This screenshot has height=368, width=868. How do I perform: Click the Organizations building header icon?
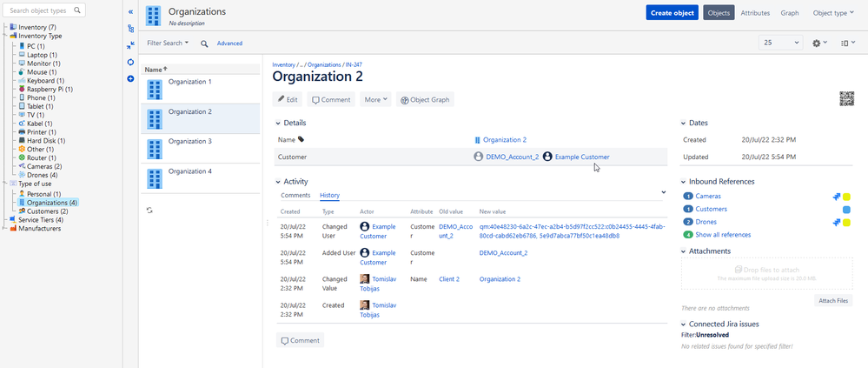(153, 16)
